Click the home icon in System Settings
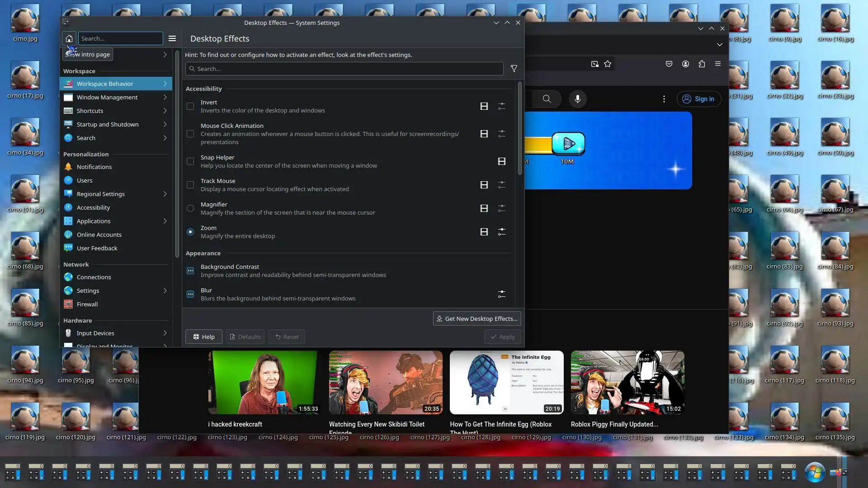This screenshot has width=868, height=488. coord(69,38)
